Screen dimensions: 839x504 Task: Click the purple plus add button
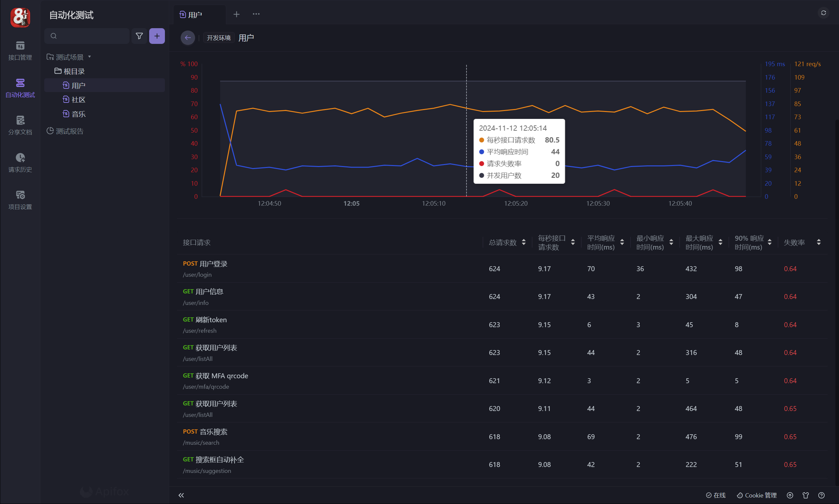[x=157, y=36]
